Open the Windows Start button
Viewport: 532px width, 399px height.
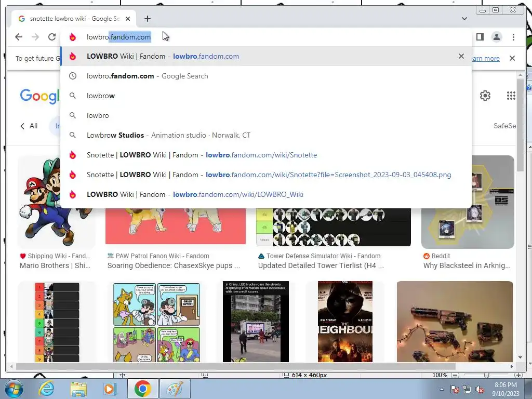(14, 389)
